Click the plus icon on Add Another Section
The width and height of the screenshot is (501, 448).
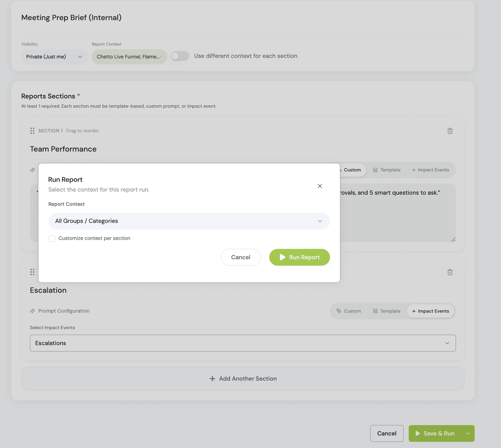[212, 379]
